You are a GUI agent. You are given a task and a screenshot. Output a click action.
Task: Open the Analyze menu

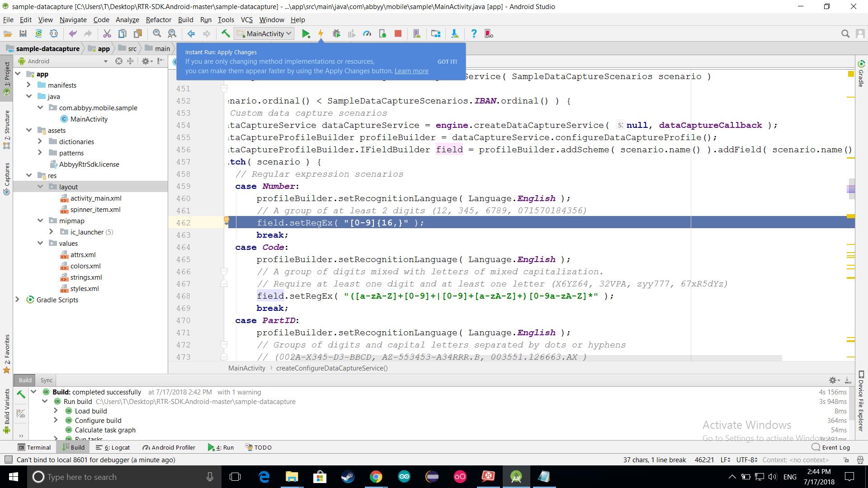tap(127, 20)
